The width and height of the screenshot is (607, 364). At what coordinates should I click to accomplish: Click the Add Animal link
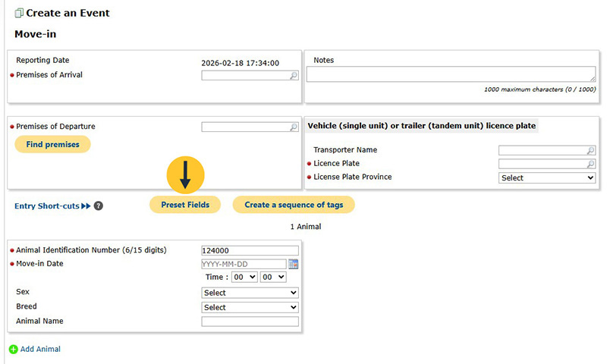(x=40, y=349)
